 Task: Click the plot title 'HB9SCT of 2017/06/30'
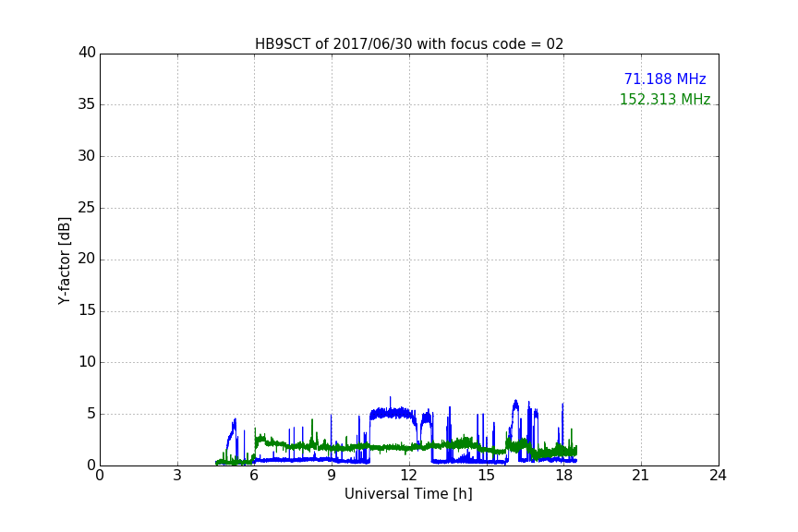click(409, 44)
